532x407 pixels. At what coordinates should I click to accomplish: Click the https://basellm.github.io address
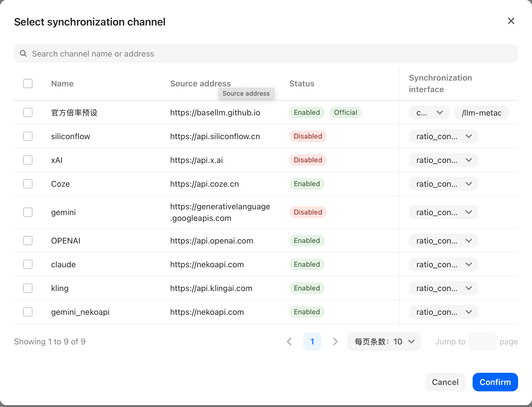pos(215,112)
